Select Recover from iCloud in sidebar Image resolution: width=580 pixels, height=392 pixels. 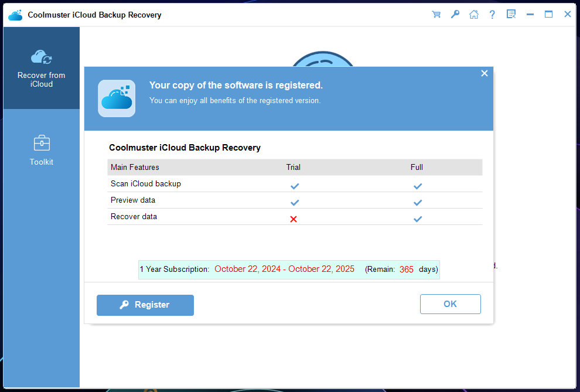tap(41, 68)
